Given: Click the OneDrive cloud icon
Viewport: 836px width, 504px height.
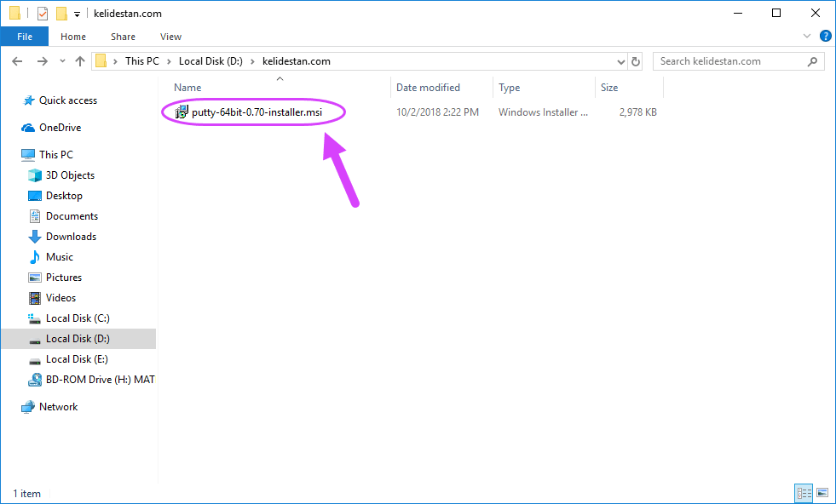Looking at the screenshot, I should pyautogui.click(x=28, y=128).
